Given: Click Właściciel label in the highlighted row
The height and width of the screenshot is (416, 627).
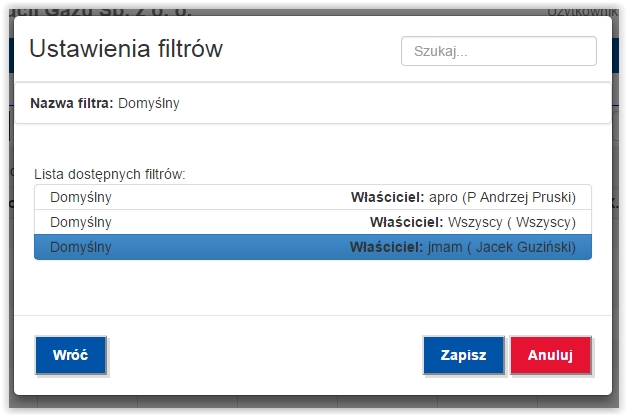Looking at the screenshot, I should click(x=386, y=247).
